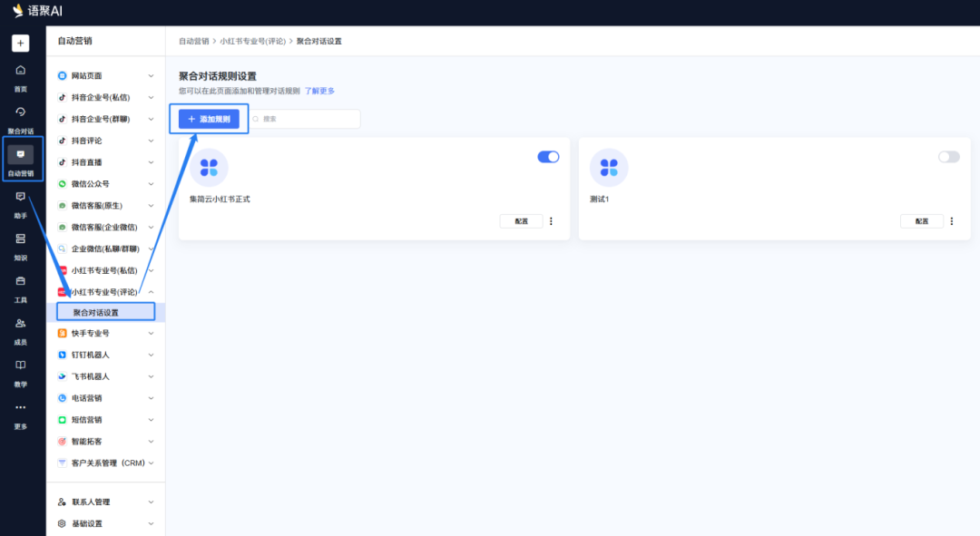Open the 教学 sidebar icon

pos(21,365)
